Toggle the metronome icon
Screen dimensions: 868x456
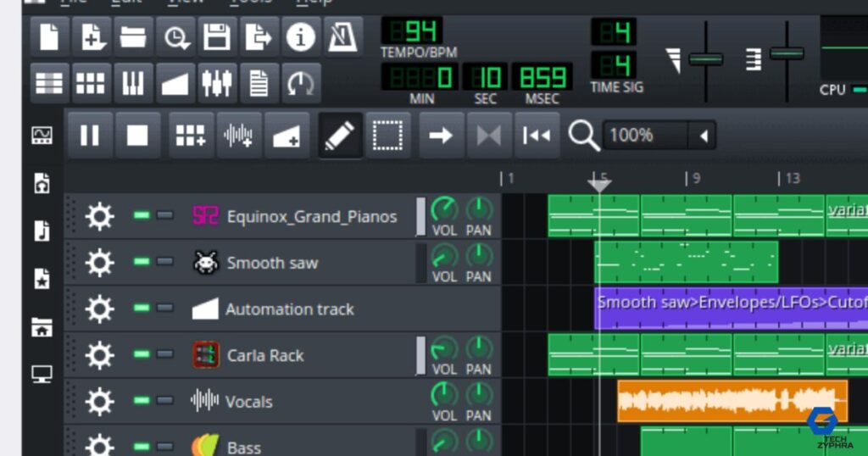click(342, 37)
